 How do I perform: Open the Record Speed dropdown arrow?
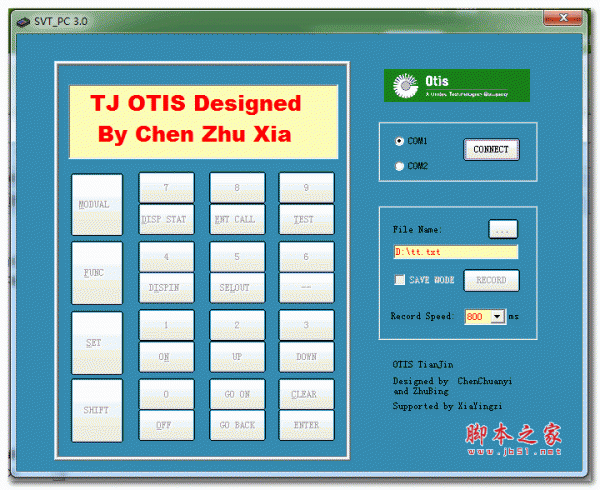[497, 317]
